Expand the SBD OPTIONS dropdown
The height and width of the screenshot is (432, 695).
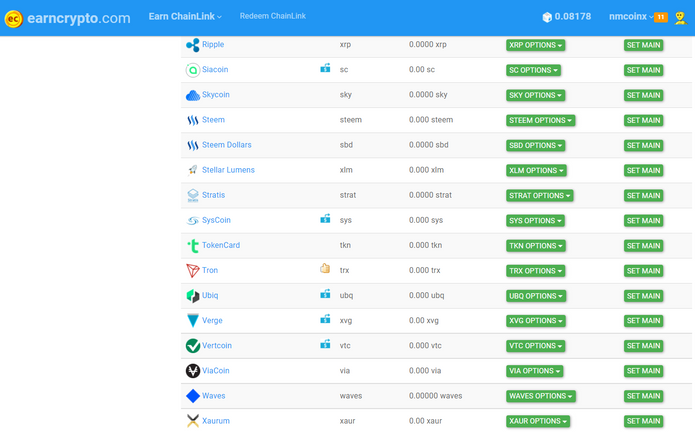[535, 145]
